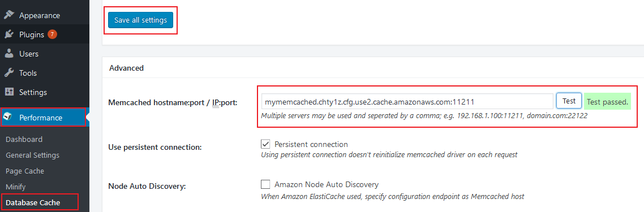Click the Plugins plug icon
Screen dimensions: 644x212
point(9,34)
